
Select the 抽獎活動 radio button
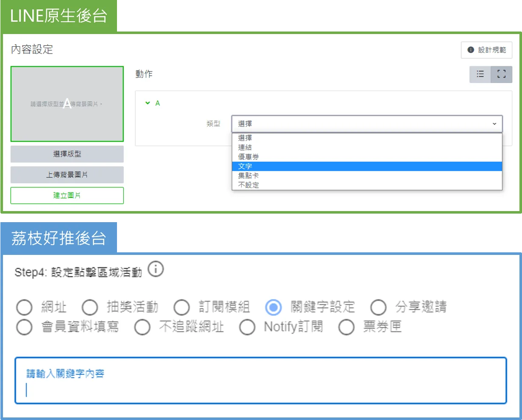click(x=90, y=307)
